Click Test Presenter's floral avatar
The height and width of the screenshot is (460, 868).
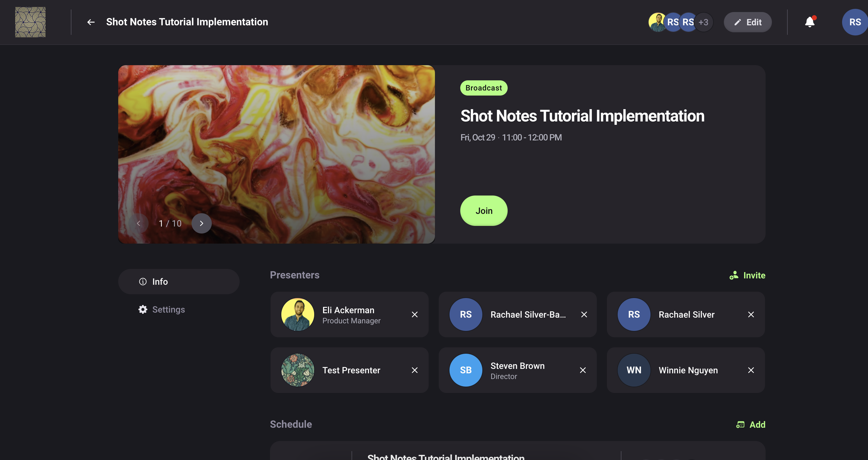(297, 370)
